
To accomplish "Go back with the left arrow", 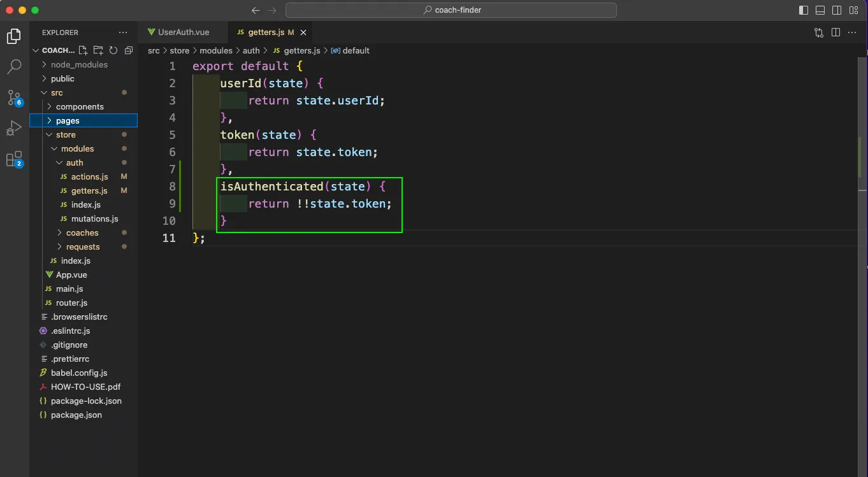I will pos(256,10).
